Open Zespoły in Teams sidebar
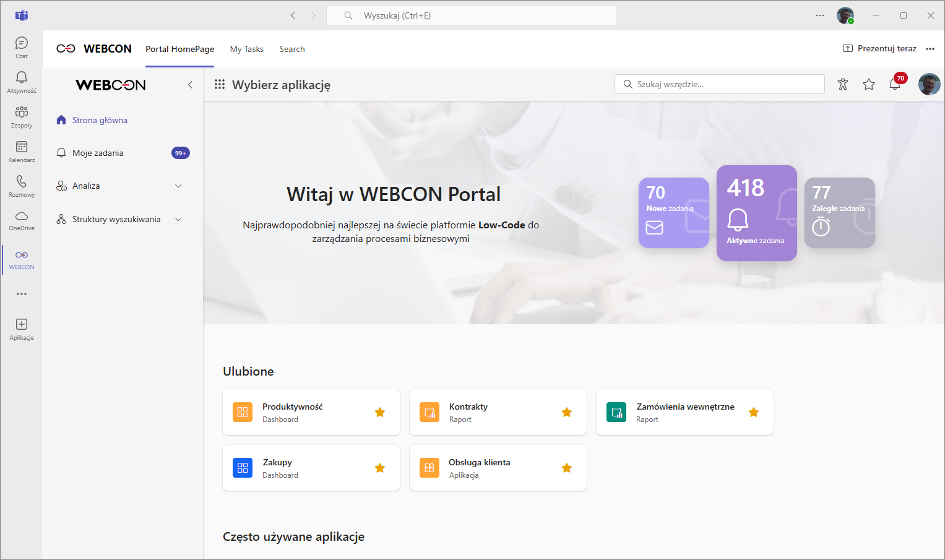This screenshot has width=945, height=560. tap(22, 117)
